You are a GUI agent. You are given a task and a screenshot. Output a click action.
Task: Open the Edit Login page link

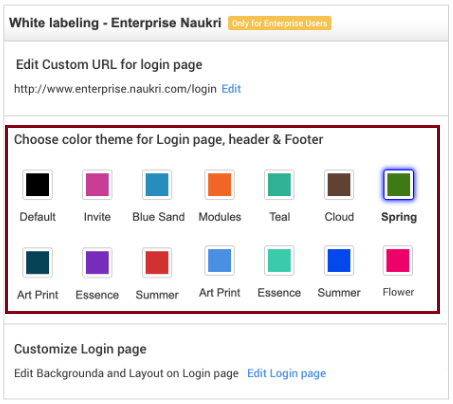coord(286,373)
